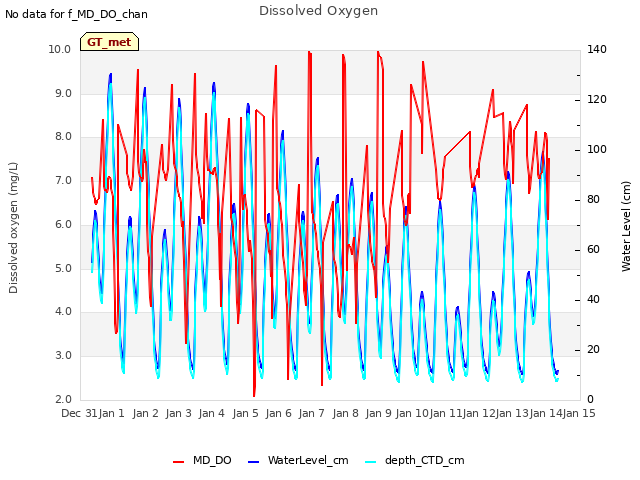Click the 10.0 left axis value
640x480 pixels.
(x=60, y=49)
